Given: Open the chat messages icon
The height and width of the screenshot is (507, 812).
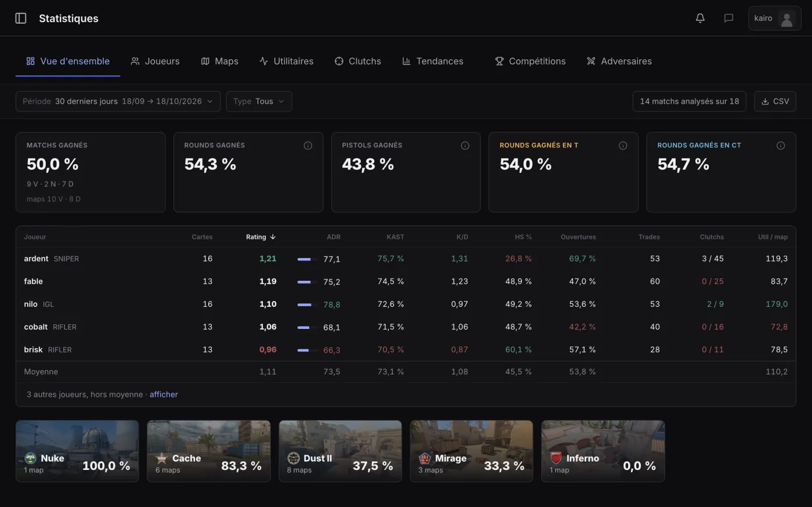Looking at the screenshot, I should point(728,18).
